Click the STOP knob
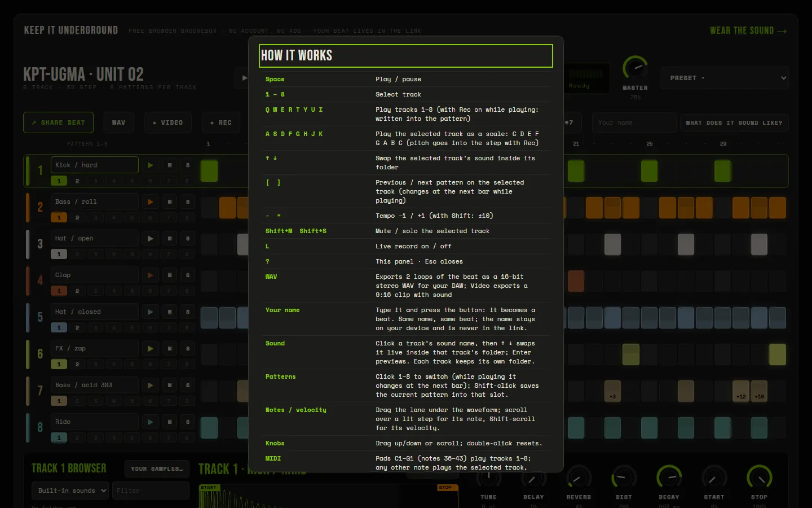This screenshot has width=812, height=508. (759, 478)
